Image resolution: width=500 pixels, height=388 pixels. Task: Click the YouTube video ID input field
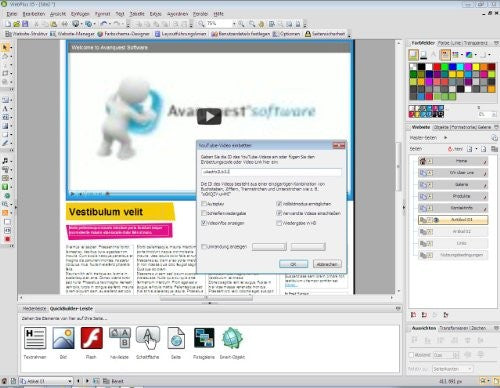coord(271,172)
